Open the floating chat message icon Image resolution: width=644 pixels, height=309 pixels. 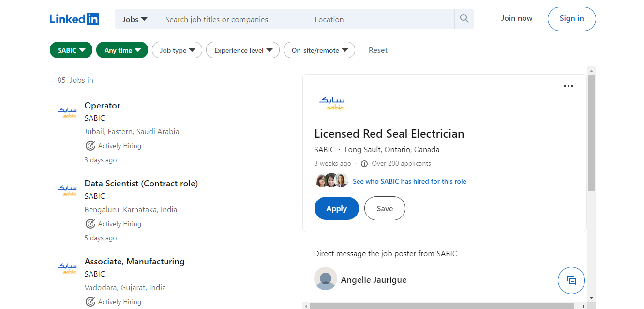tap(571, 280)
